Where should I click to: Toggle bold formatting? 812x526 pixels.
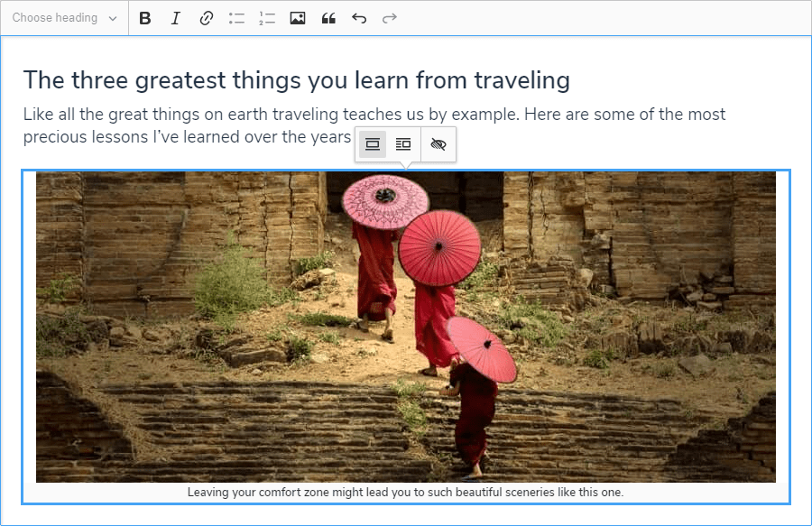click(x=145, y=18)
